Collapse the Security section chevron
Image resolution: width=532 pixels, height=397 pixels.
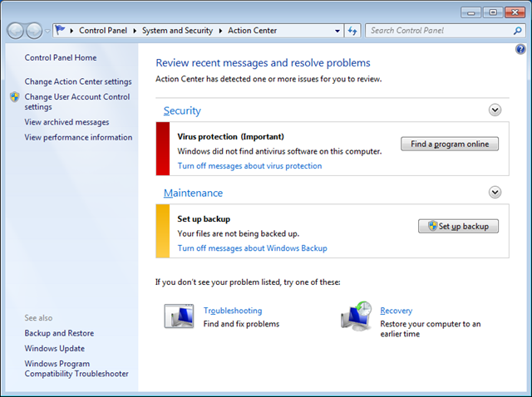pyautogui.click(x=495, y=110)
